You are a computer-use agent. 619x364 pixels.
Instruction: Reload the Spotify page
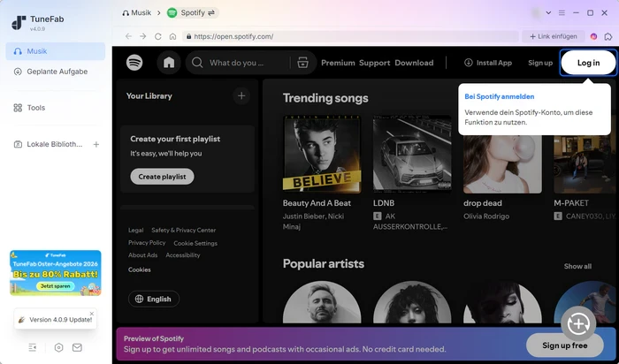(x=158, y=36)
